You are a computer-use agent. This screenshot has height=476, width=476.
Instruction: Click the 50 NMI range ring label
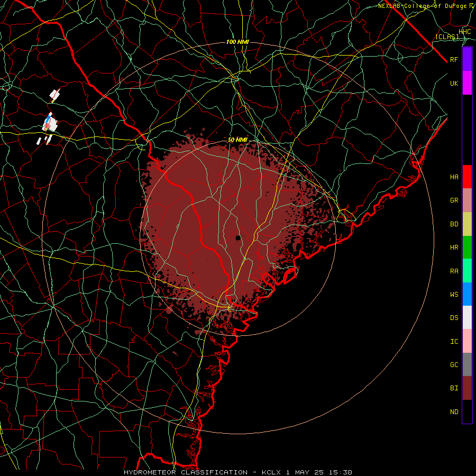[x=237, y=140]
